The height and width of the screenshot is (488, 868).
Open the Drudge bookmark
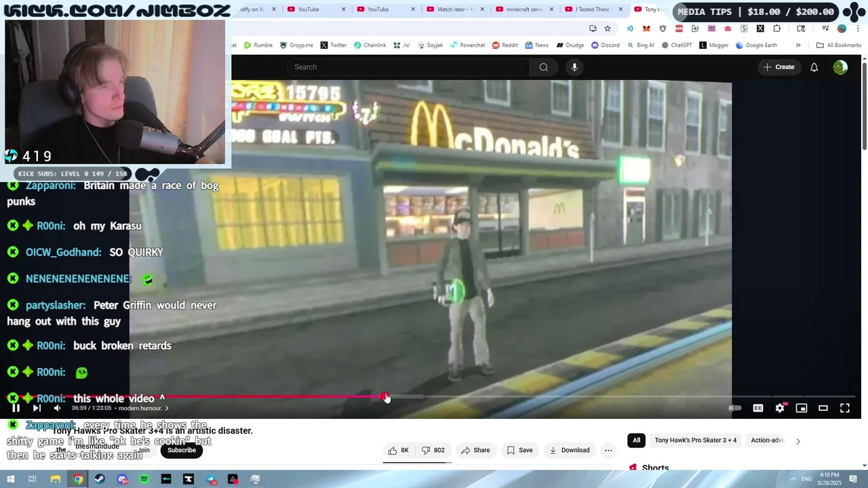[x=570, y=45]
